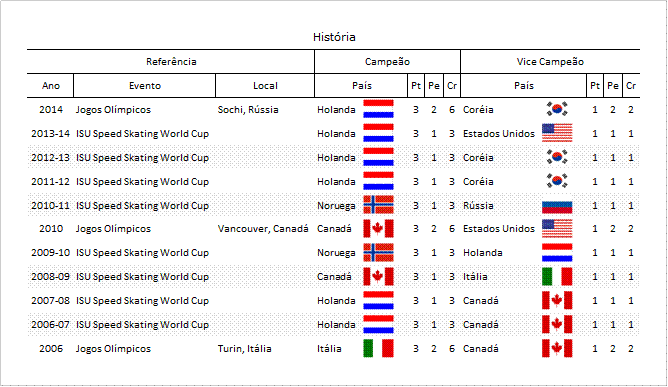
Task: Click the runner-up Italy flag in the 2008-09 row
Action: [x=557, y=276]
